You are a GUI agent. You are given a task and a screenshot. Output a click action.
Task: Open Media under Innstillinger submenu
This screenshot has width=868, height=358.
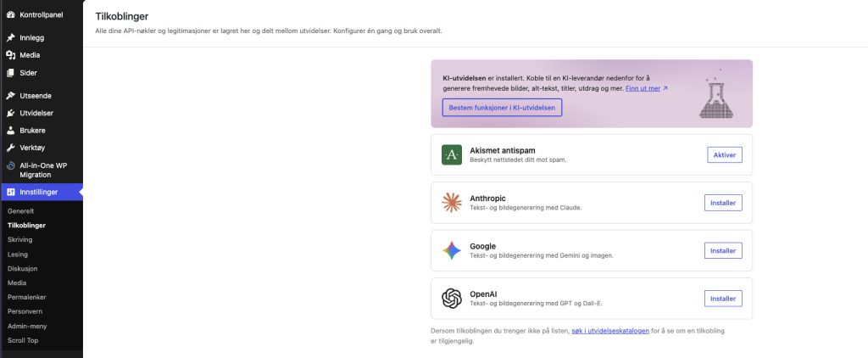(x=17, y=283)
